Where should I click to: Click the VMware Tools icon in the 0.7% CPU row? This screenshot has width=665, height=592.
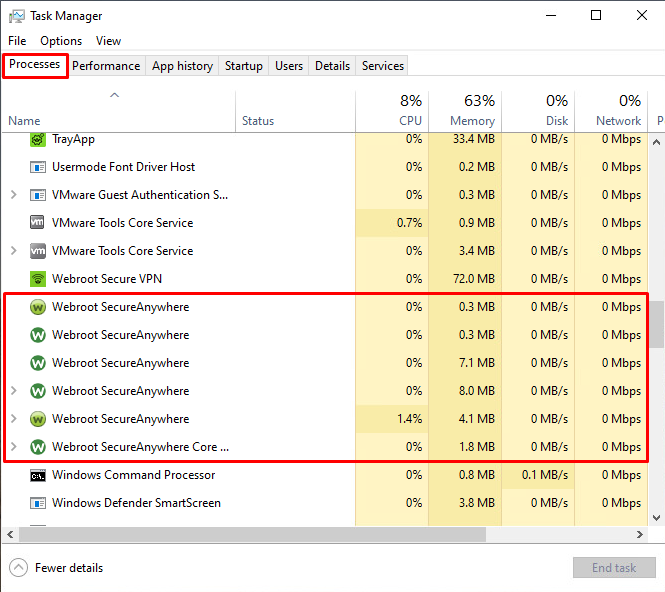click(37, 222)
